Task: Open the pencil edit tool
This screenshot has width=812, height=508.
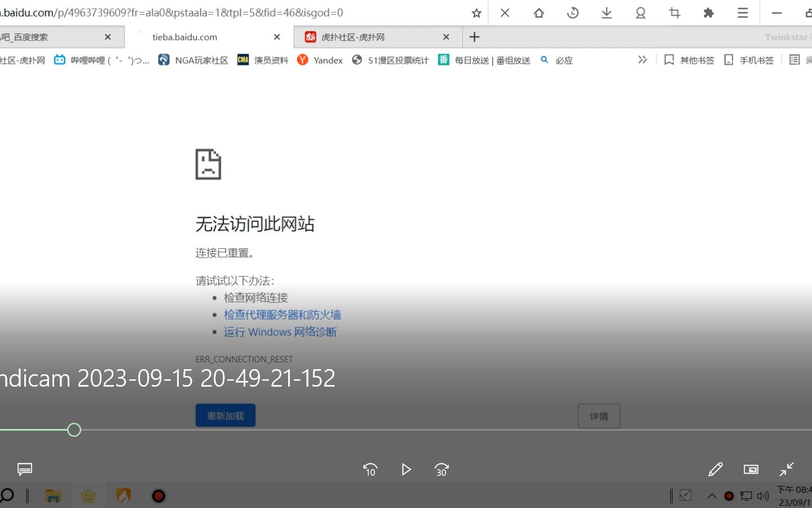Action: coord(715,470)
